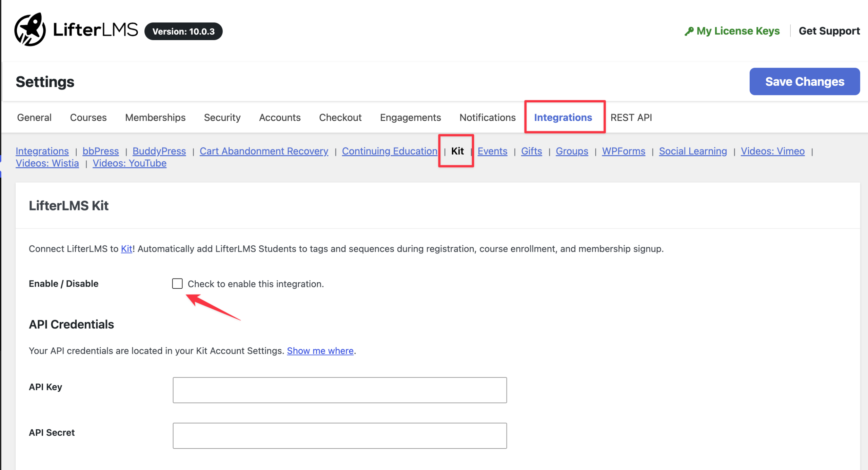Go to the Accounts tab

click(280, 117)
